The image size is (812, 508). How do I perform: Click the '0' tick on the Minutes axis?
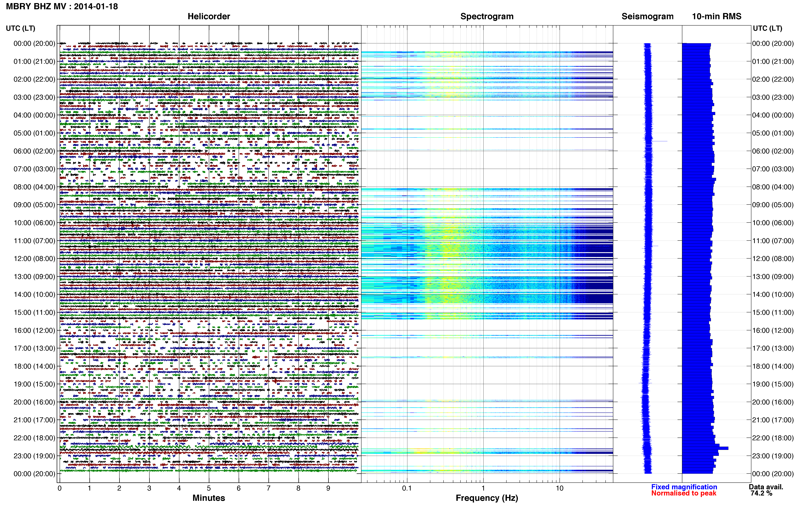(59, 488)
